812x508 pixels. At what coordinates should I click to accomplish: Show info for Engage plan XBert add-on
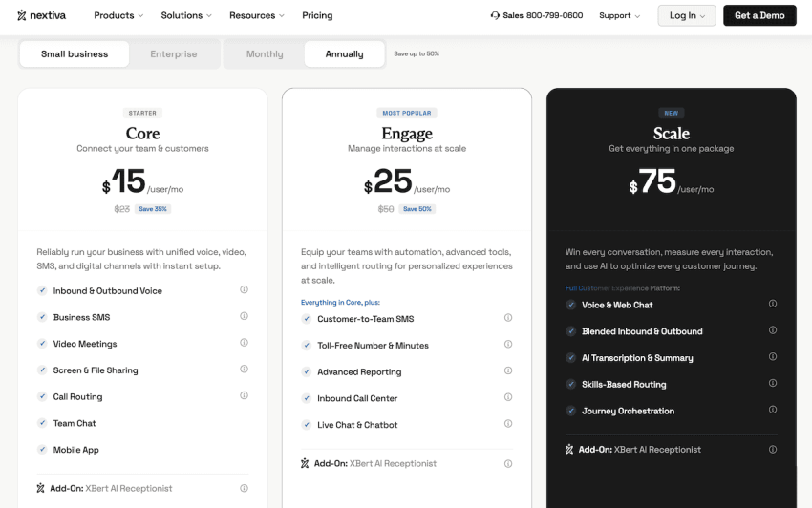(508, 463)
